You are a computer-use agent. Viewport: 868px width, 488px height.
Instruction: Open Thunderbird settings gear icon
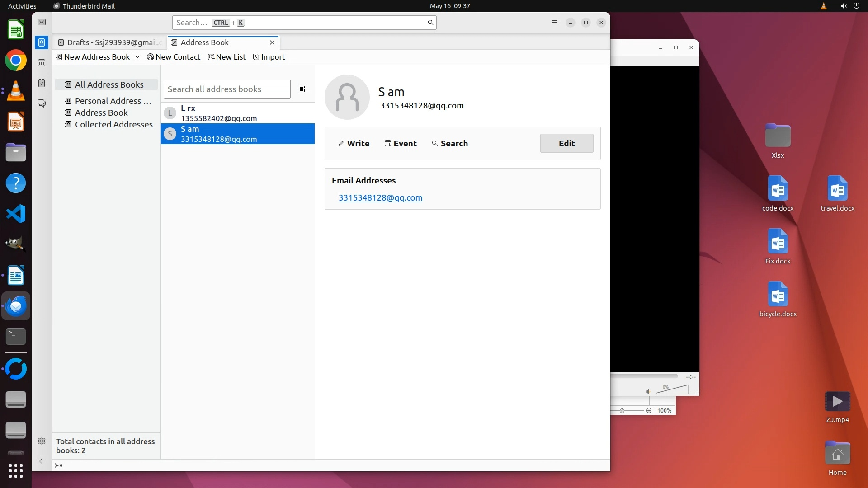tap(42, 441)
